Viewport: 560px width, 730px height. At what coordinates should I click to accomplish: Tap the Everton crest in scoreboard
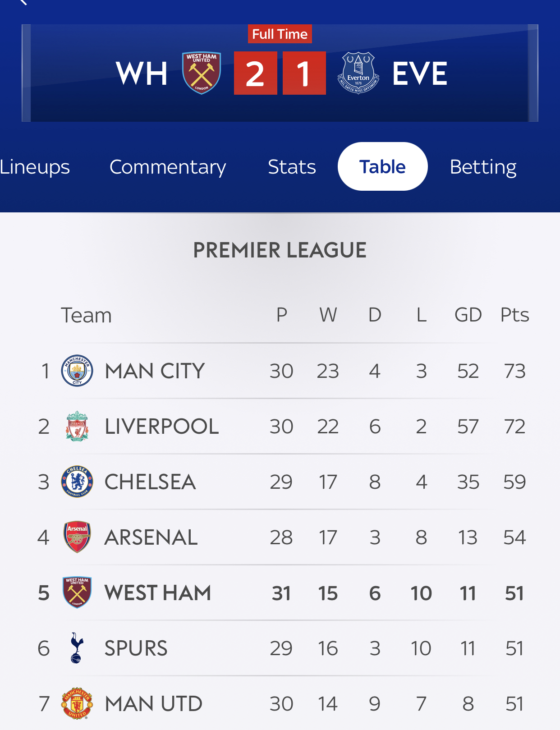[358, 73]
